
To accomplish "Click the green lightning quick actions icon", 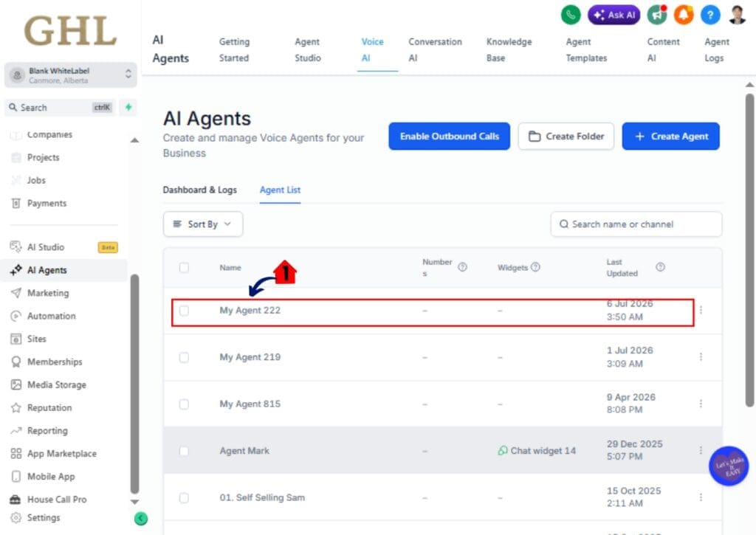I will [128, 107].
